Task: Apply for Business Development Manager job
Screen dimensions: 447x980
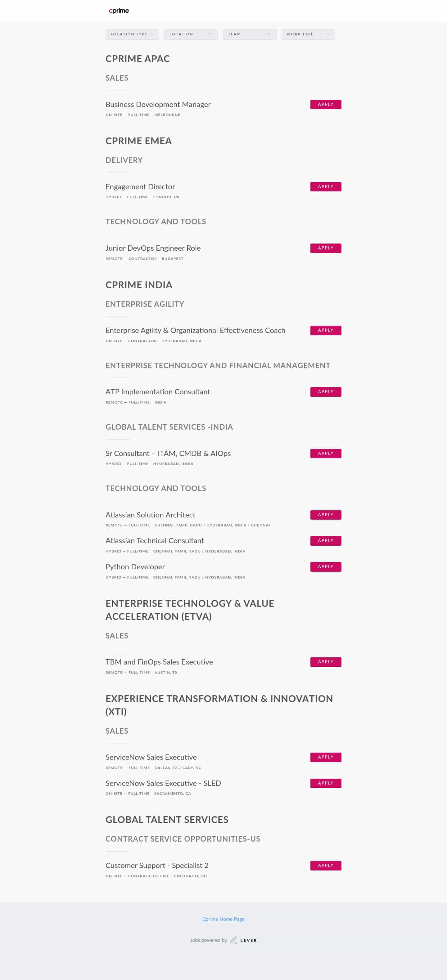Action: [326, 105]
